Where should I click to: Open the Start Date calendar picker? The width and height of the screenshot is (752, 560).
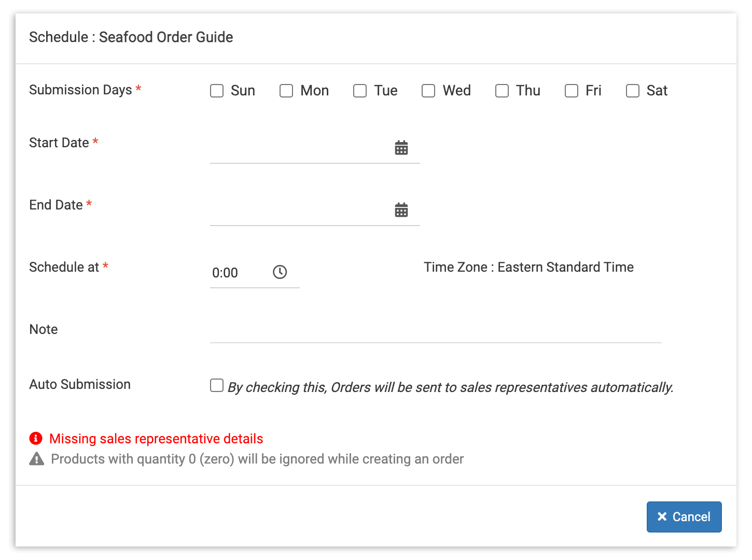tap(401, 148)
